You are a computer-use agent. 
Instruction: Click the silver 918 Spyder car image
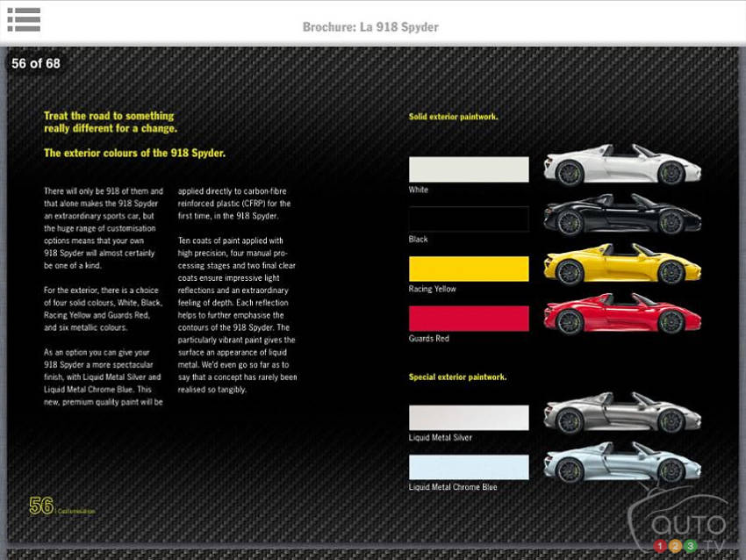(x=622, y=413)
